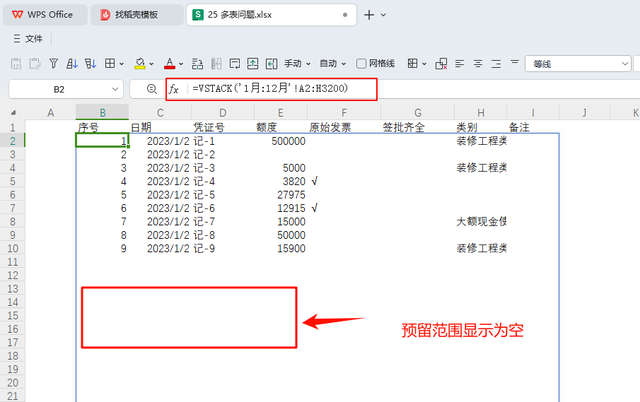The image size is (640, 402).
Task: Expand the freeze panes dropdown arrow
Action: click(424, 64)
